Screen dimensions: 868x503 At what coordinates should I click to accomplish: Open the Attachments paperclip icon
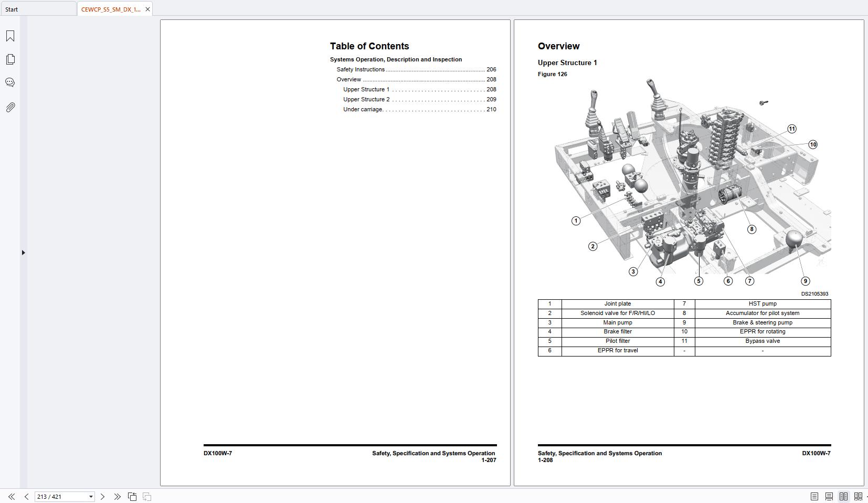pos(10,107)
